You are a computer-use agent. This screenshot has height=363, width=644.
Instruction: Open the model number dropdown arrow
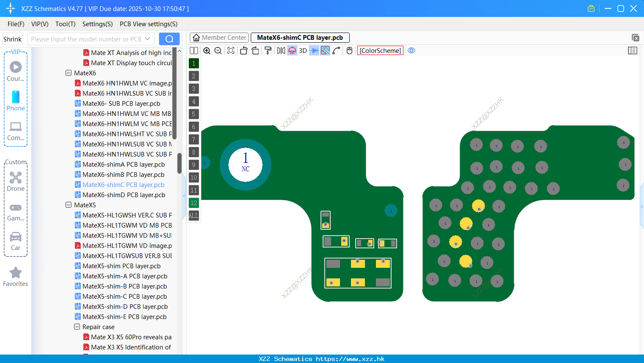pyautogui.click(x=148, y=39)
